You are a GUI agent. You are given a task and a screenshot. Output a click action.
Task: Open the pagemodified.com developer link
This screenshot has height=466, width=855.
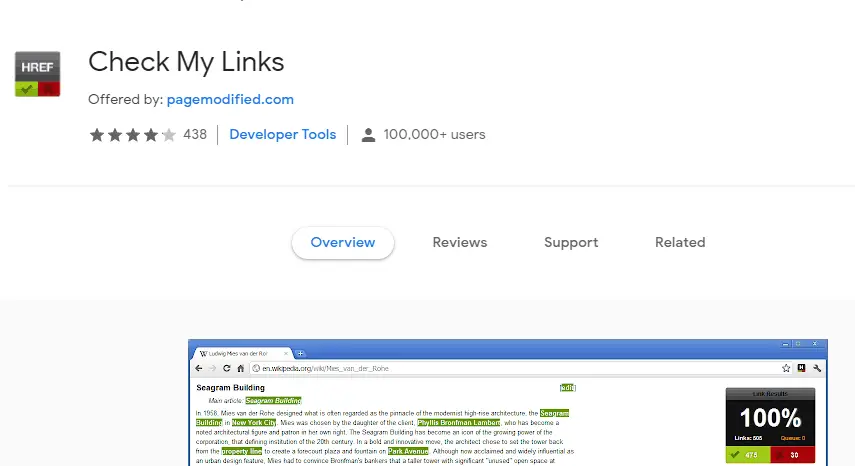(230, 99)
